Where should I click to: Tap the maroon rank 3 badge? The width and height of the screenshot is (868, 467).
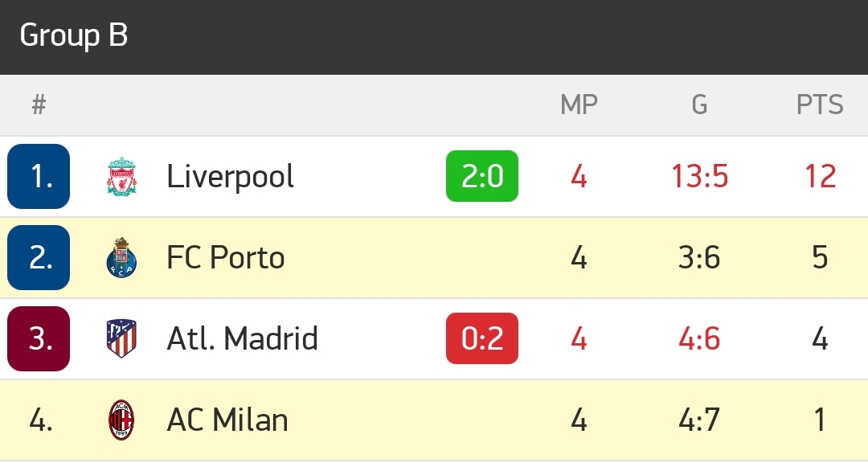(x=39, y=338)
